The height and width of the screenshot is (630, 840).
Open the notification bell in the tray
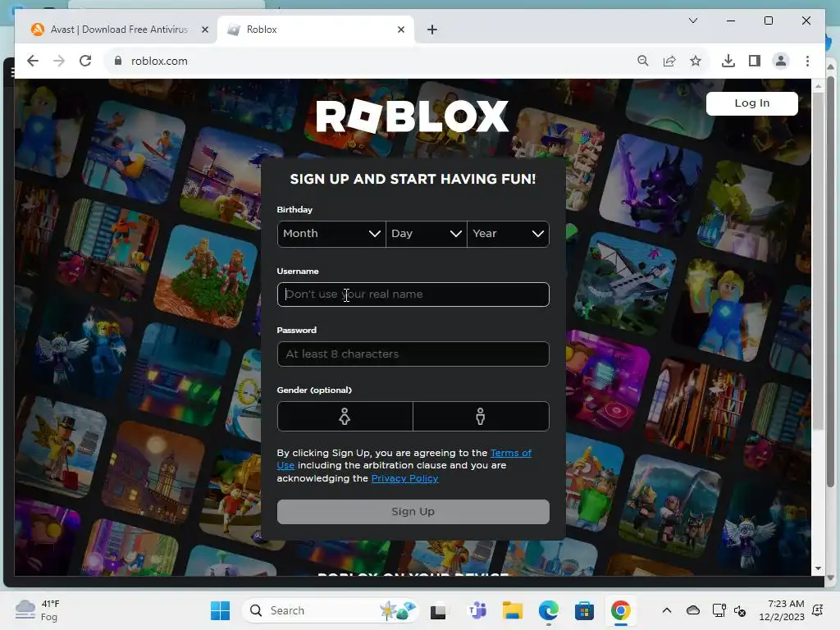pyautogui.click(x=818, y=610)
